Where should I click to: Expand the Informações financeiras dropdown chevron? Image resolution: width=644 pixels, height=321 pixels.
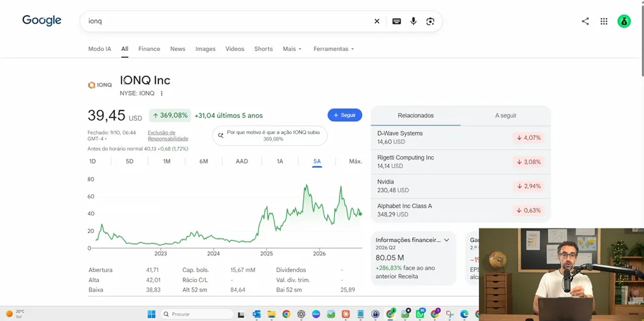447,240
